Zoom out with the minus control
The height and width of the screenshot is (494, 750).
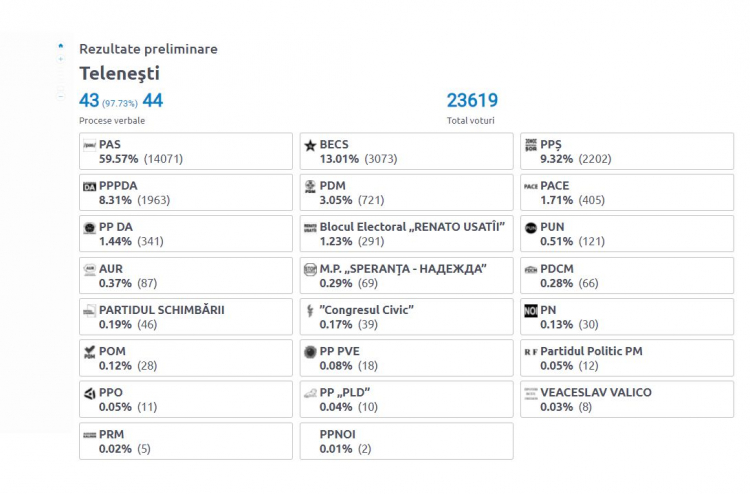61,97
